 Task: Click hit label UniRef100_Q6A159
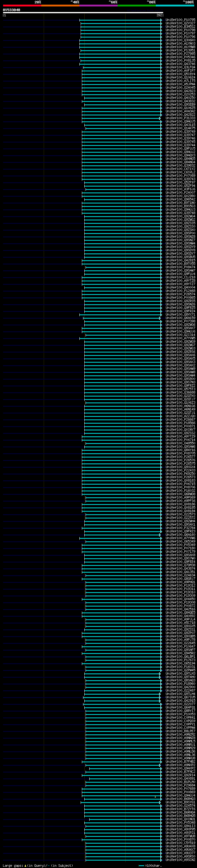[x=180, y=318]
